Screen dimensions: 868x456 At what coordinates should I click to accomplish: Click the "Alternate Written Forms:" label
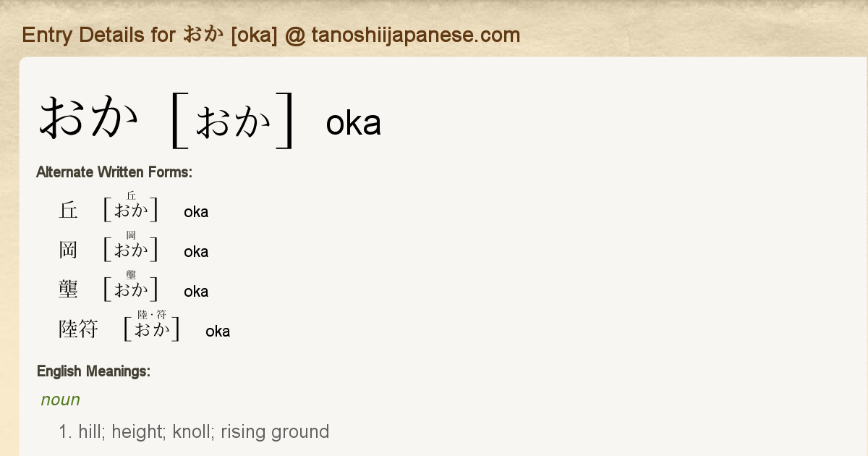tap(114, 172)
